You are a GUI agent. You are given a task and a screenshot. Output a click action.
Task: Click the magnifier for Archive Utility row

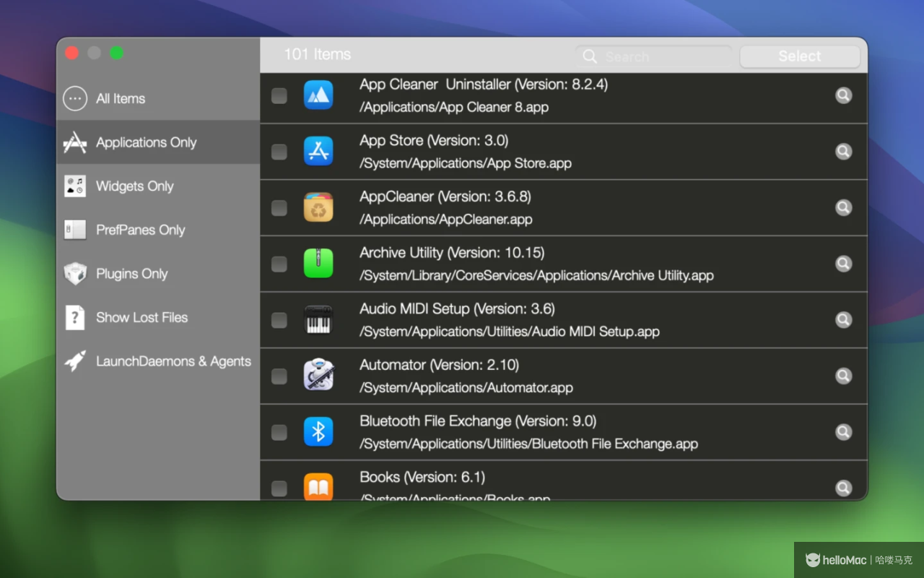tap(843, 264)
